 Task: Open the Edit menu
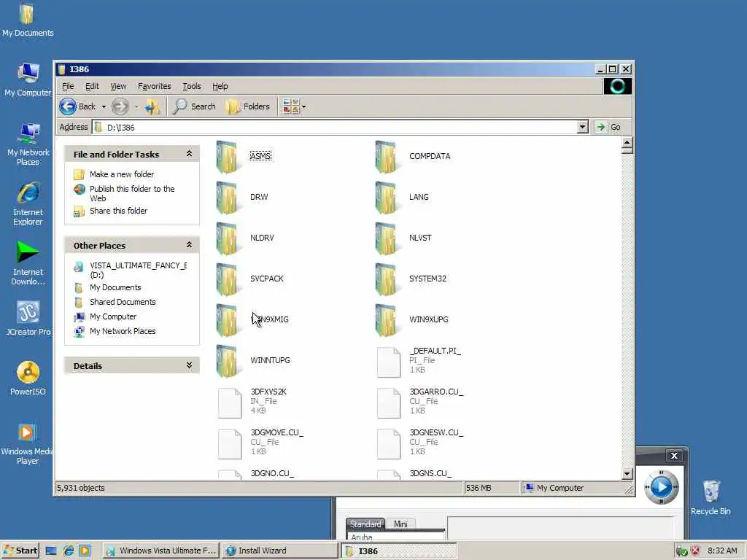[92, 86]
